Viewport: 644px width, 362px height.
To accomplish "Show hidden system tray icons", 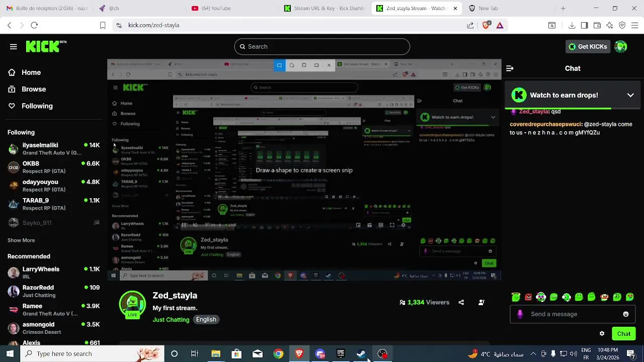I will pyautogui.click(x=533, y=354).
